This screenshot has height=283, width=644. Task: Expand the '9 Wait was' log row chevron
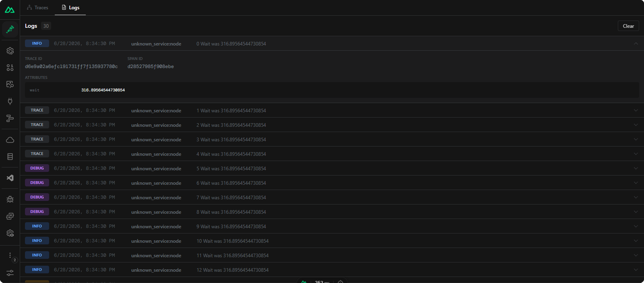coord(636,226)
